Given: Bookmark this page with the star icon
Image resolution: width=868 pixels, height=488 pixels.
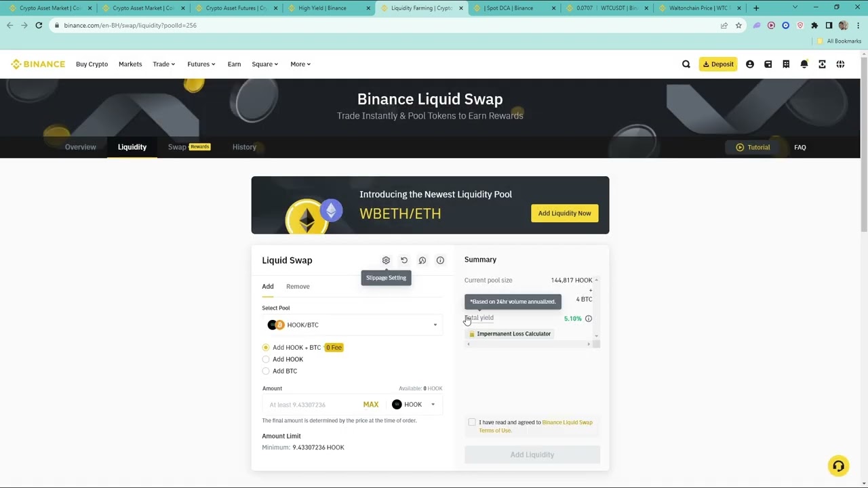Looking at the screenshot, I should click(x=738, y=25).
